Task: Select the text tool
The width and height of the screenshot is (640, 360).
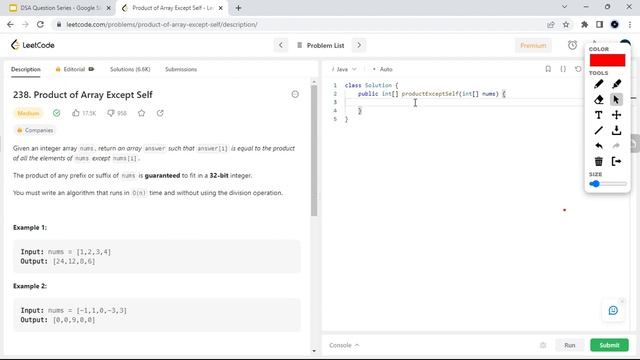Action: point(598,115)
